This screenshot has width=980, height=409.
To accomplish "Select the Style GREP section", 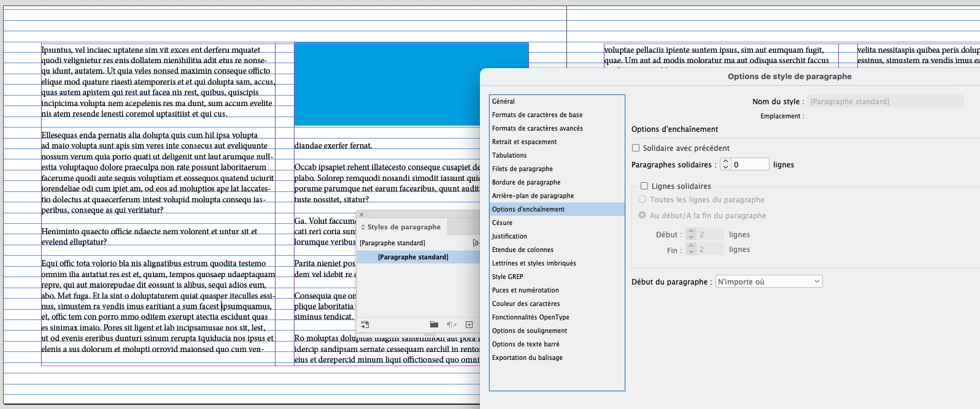I will click(557, 277).
